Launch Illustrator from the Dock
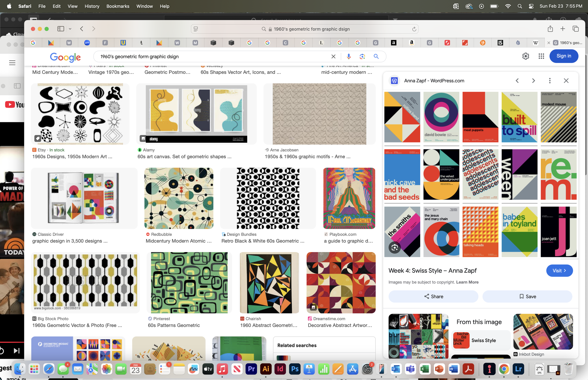588x380 pixels. pyautogui.click(x=266, y=369)
